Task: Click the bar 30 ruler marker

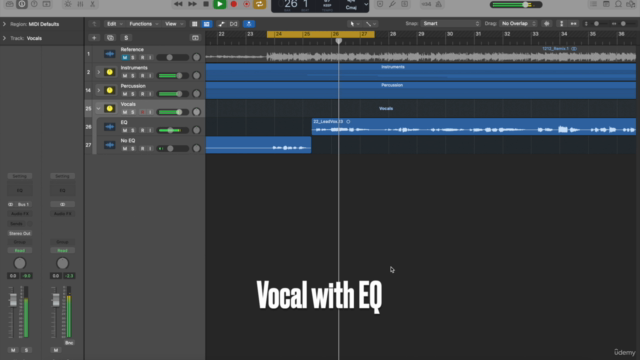Action: pyautogui.click(x=449, y=34)
